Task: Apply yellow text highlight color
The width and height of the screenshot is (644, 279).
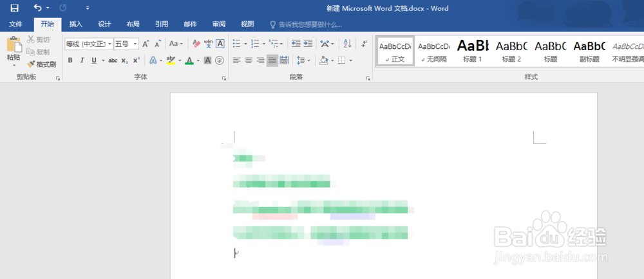Action: click(x=171, y=60)
